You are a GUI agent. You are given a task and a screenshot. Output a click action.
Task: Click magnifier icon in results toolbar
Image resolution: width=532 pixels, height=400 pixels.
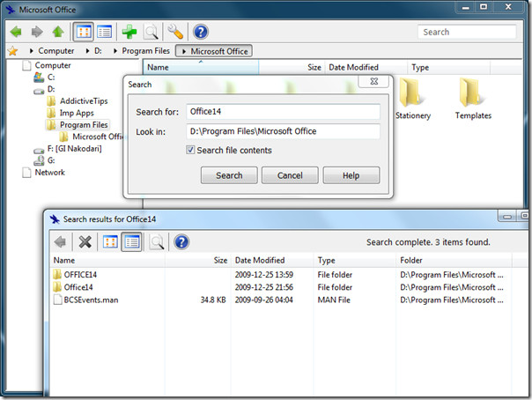(x=157, y=242)
